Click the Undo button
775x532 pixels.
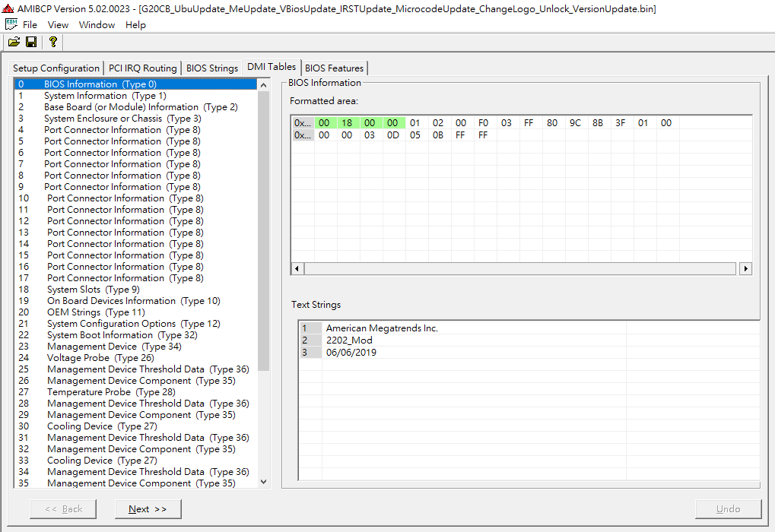coord(728,508)
